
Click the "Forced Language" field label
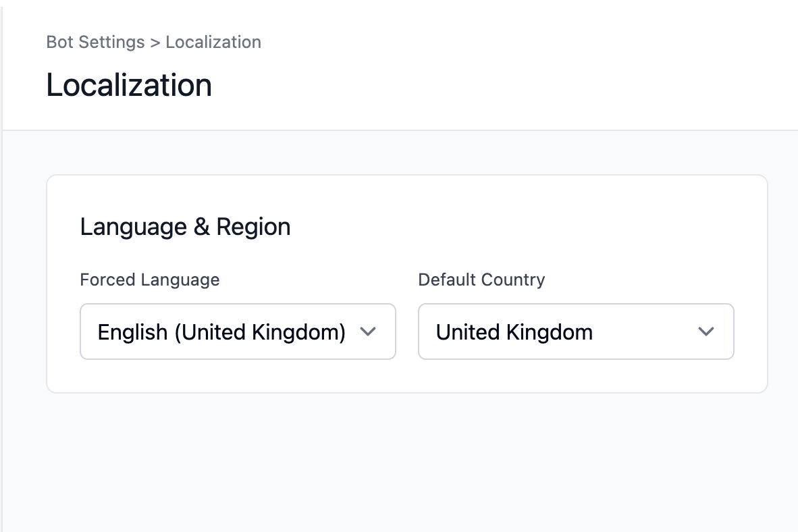[x=149, y=280]
